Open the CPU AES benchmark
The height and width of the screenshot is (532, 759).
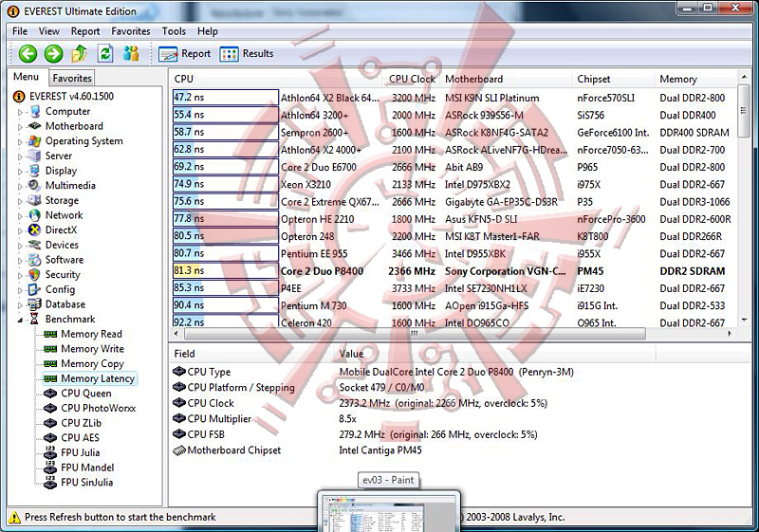[x=80, y=438]
